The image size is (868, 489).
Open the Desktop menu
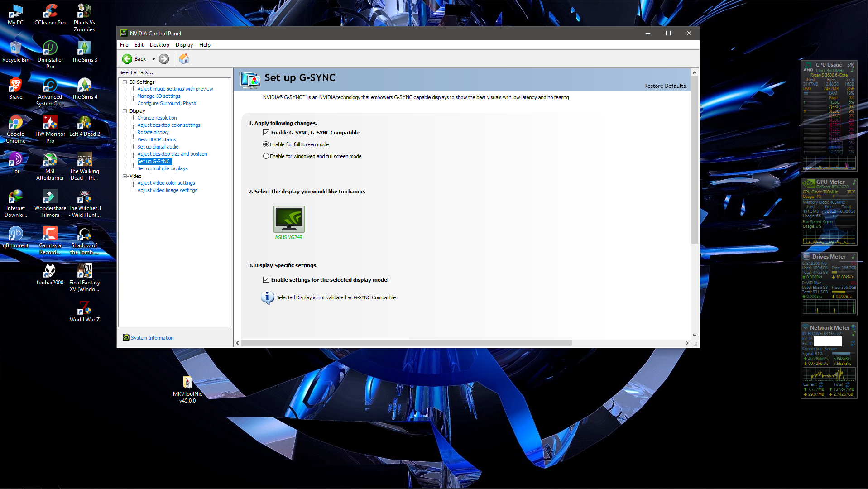coord(159,45)
